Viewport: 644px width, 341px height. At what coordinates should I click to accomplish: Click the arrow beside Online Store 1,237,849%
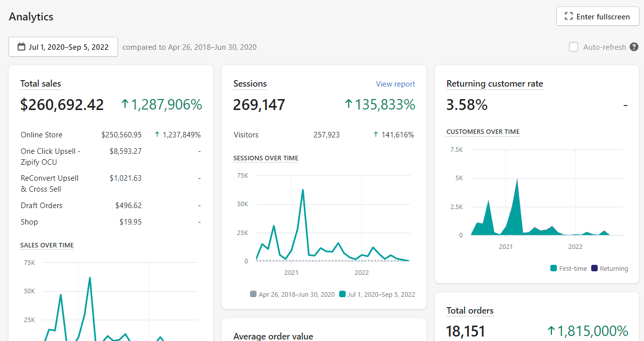click(157, 134)
